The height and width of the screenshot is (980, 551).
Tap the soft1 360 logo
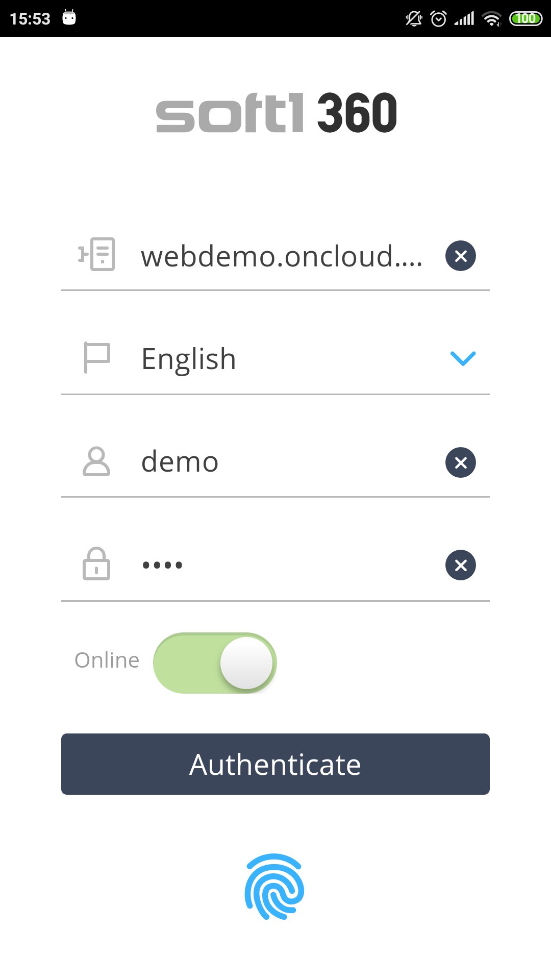(276, 113)
